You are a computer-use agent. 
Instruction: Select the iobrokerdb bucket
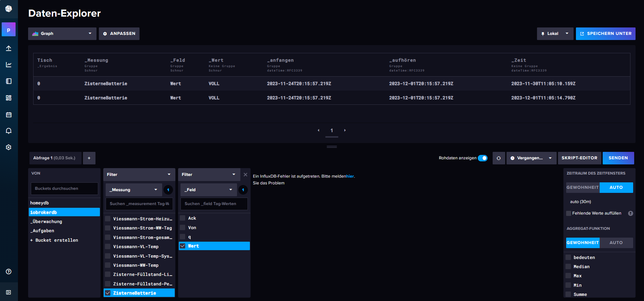pyautogui.click(x=64, y=212)
